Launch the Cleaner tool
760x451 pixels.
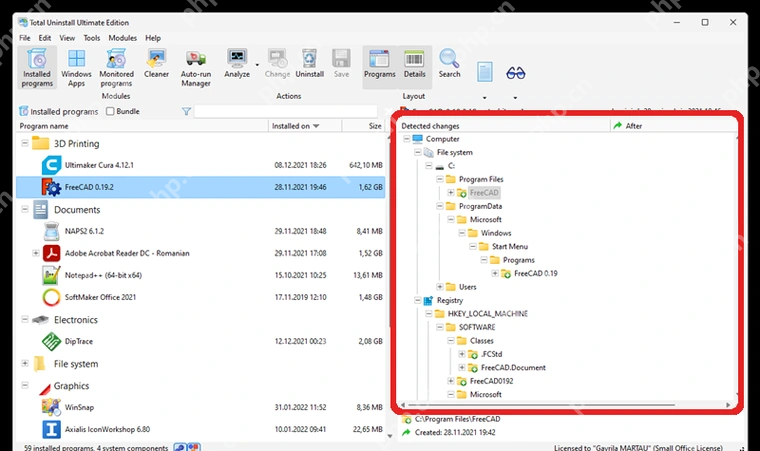click(156, 64)
